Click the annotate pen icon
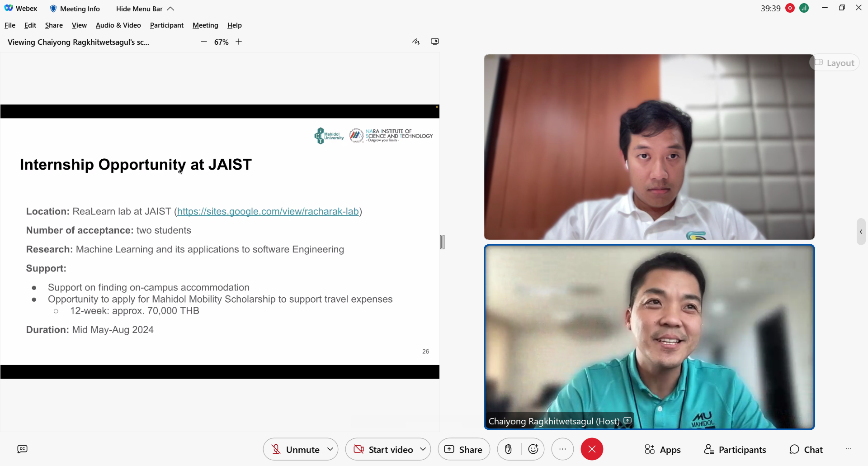The width and height of the screenshot is (868, 466). [x=416, y=42]
